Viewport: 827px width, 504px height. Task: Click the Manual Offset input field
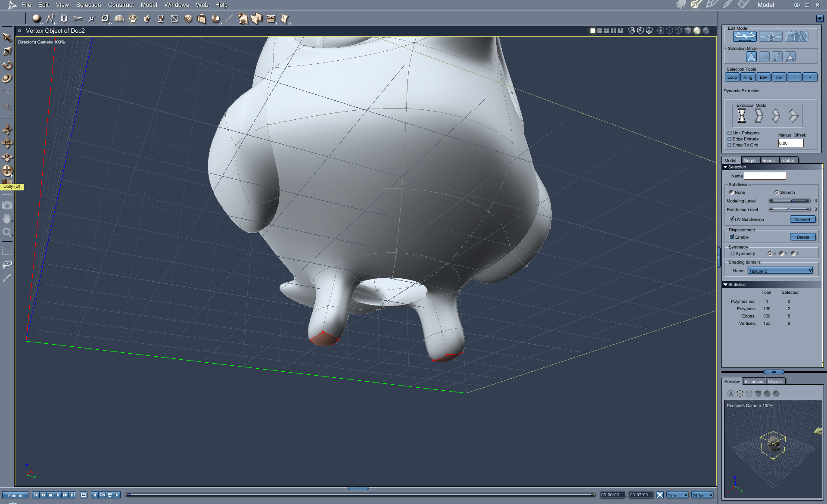[x=791, y=143]
